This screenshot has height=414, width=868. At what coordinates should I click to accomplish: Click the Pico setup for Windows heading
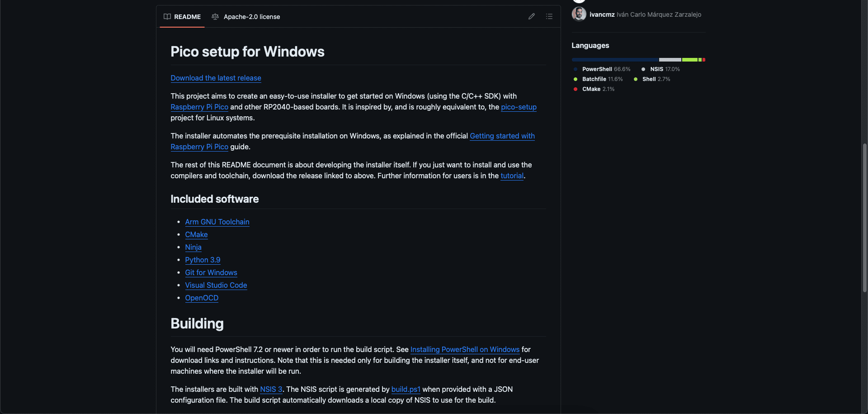[x=247, y=52]
